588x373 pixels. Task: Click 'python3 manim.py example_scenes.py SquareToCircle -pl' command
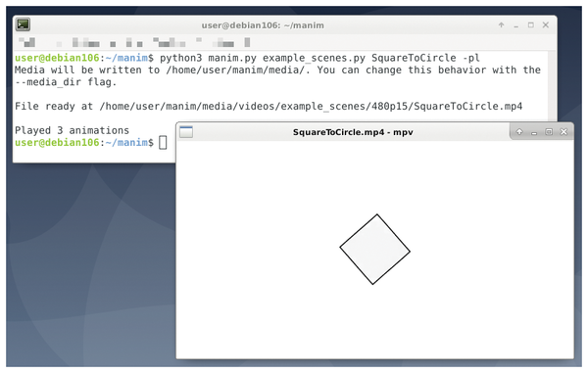(319, 58)
